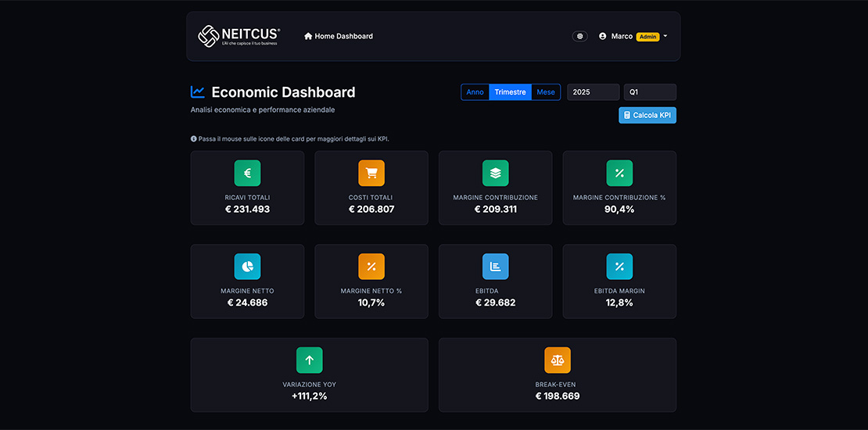Select the Anno period tab

[x=475, y=92]
